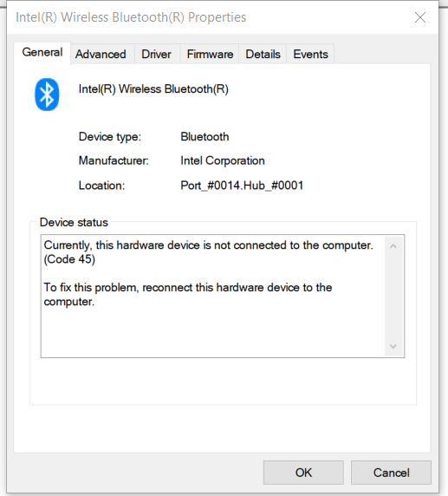Dismiss dialog with Cancel button
The width and height of the screenshot is (448, 496).
(x=391, y=473)
